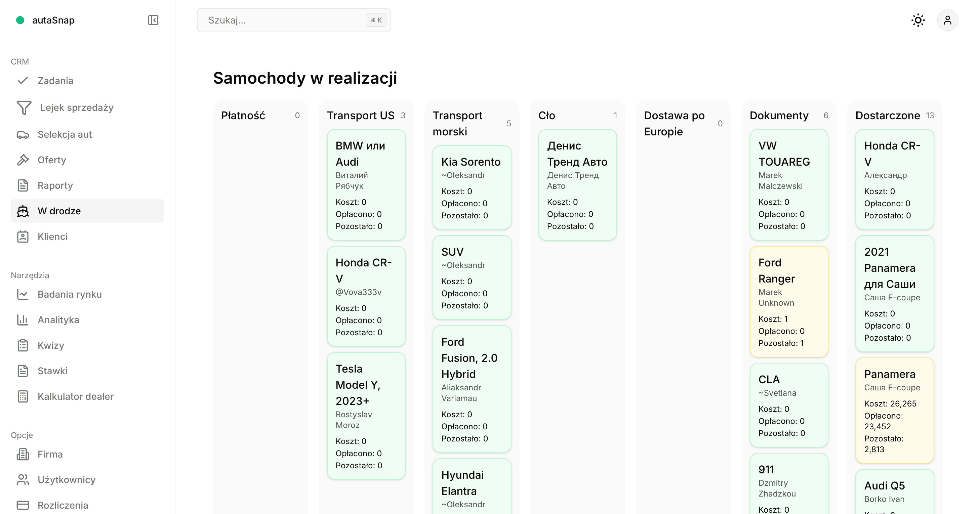Click the Rozliczenia card icon
This screenshot has height=514, width=980.
point(23,505)
